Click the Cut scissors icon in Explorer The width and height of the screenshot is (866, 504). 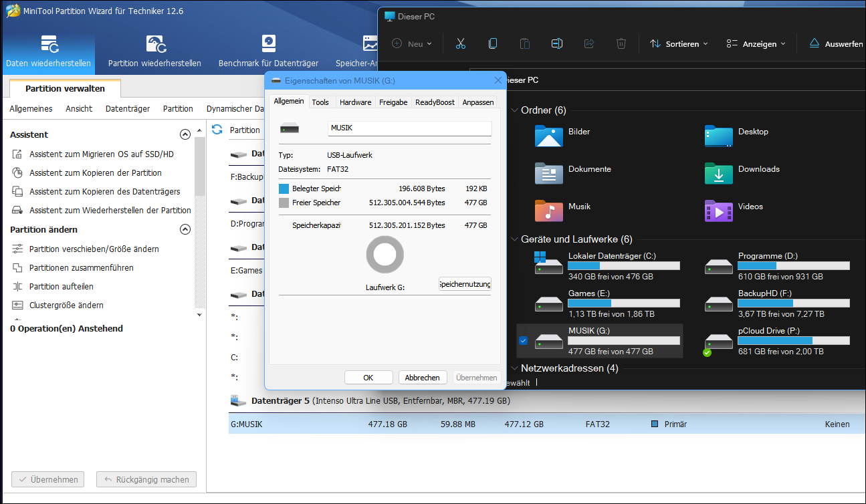pos(460,43)
